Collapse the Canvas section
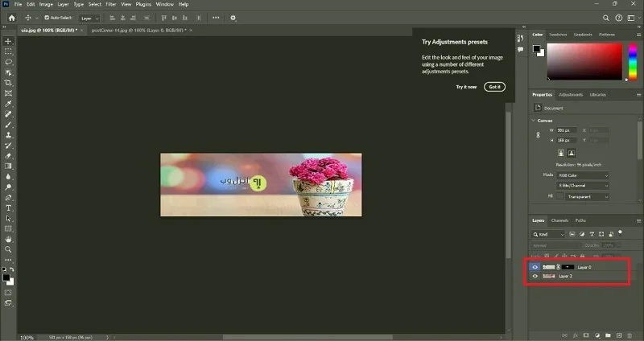 [534, 121]
